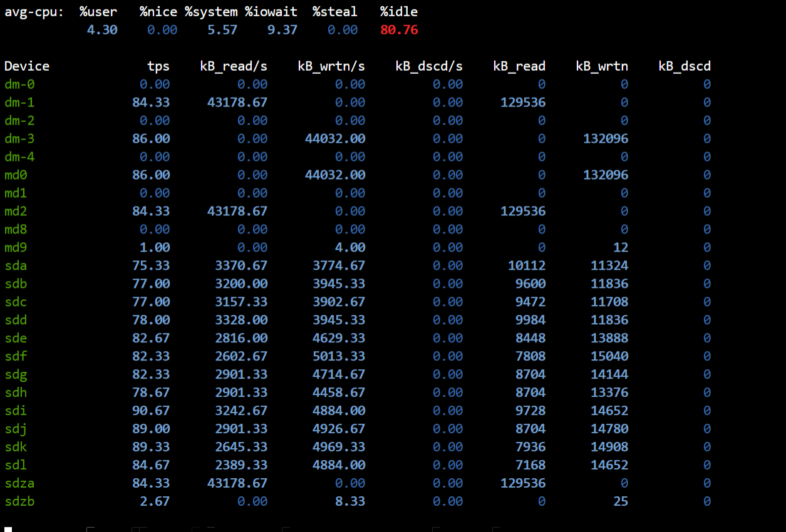Click the sdi device name

[16, 411]
